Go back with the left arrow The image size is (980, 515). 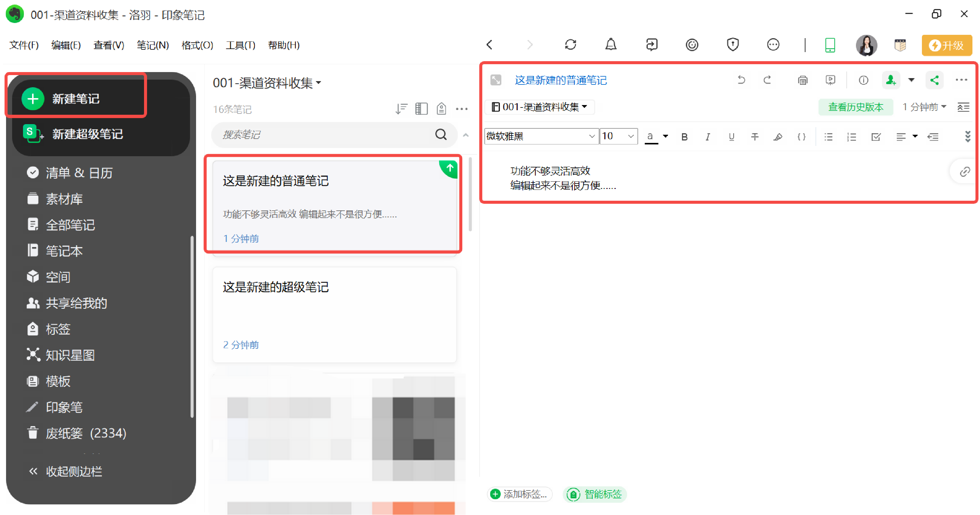tap(490, 45)
